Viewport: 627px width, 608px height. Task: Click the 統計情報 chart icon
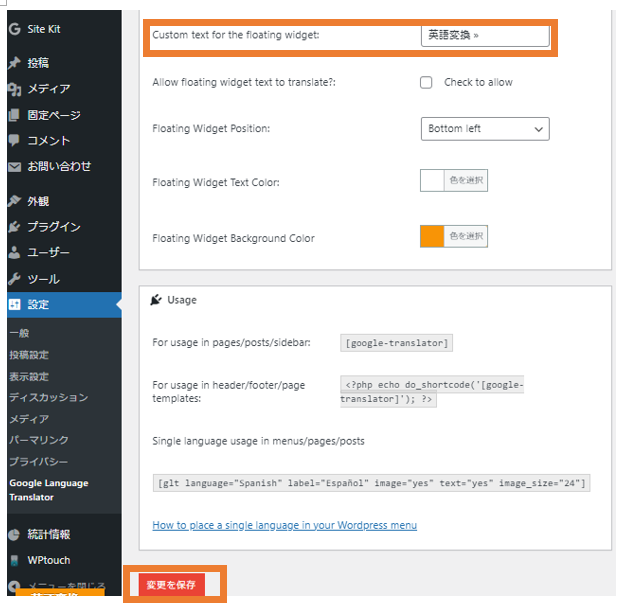tap(14, 534)
